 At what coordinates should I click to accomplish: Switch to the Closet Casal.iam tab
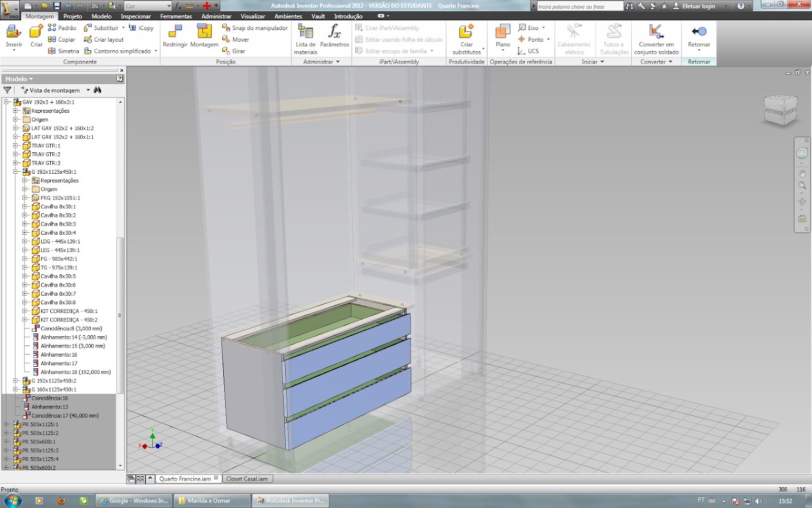pos(247,478)
